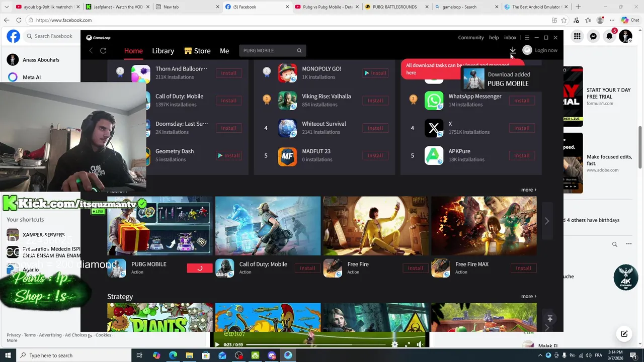Click 'more' beside the Action section

point(529,190)
